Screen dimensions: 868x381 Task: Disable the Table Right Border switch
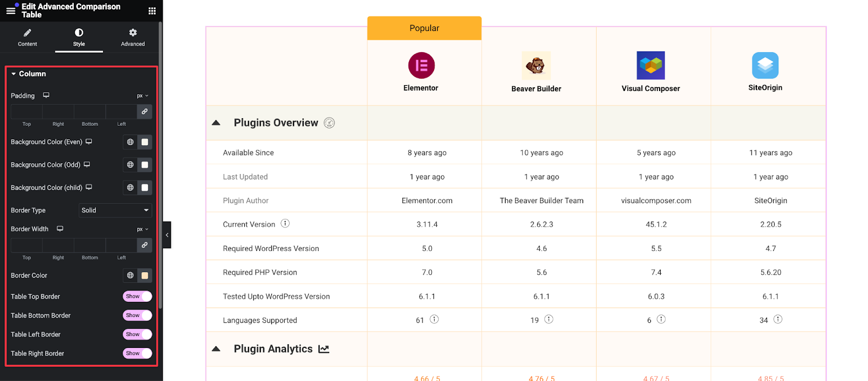137,353
